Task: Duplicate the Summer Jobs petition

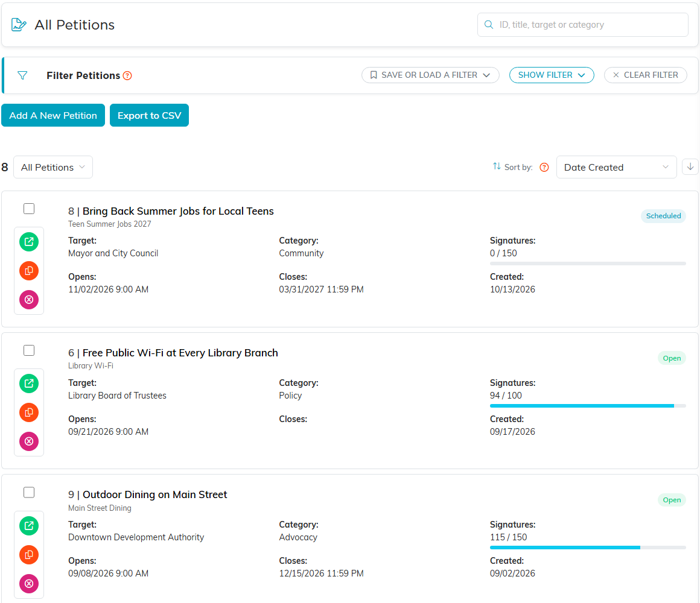Action: point(29,271)
